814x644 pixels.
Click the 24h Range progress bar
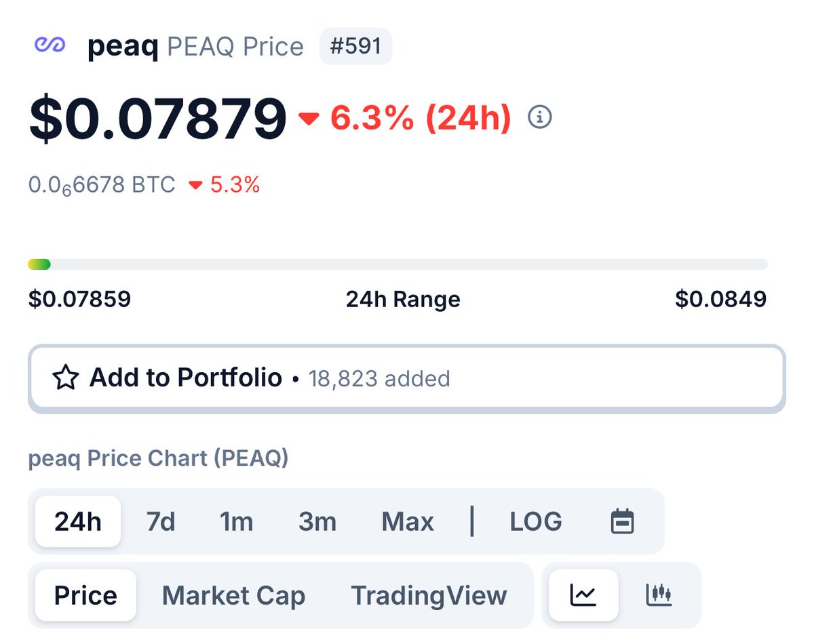tap(398, 264)
